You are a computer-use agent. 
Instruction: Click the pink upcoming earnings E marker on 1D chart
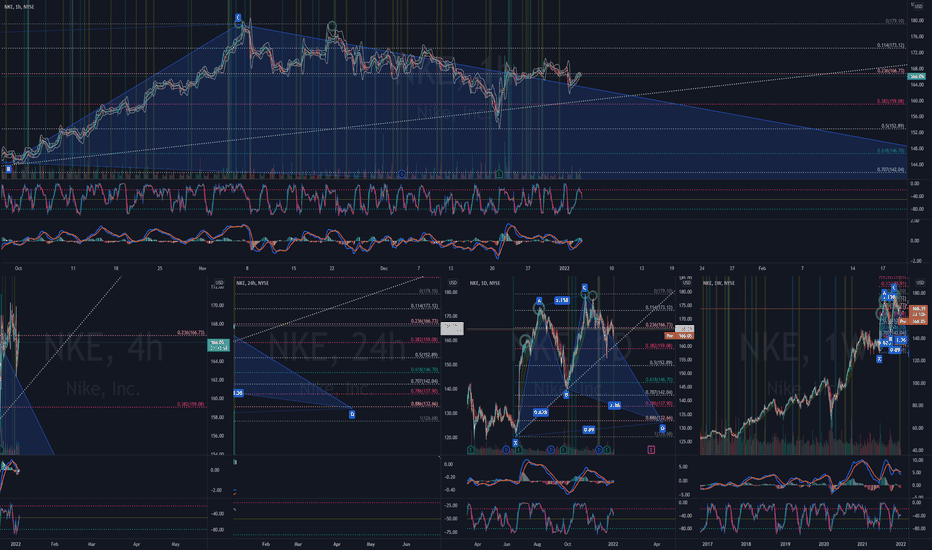[651, 450]
